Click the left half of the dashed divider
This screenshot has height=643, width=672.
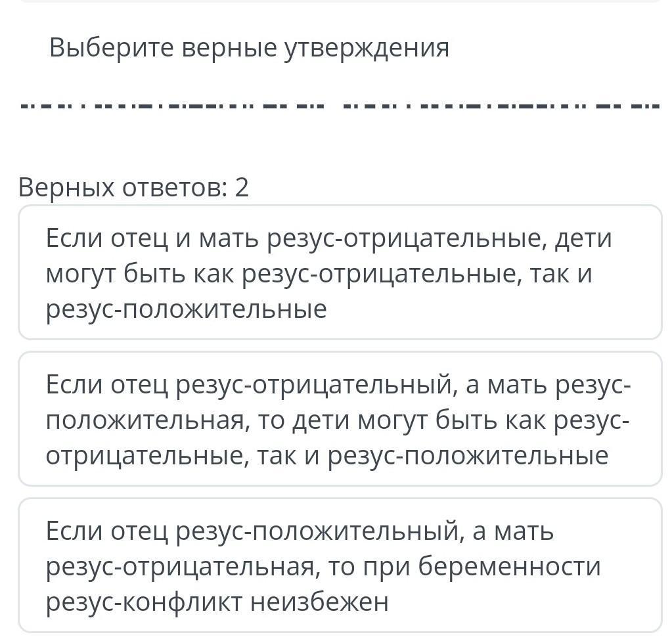pyautogui.click(x=172, y=106)
